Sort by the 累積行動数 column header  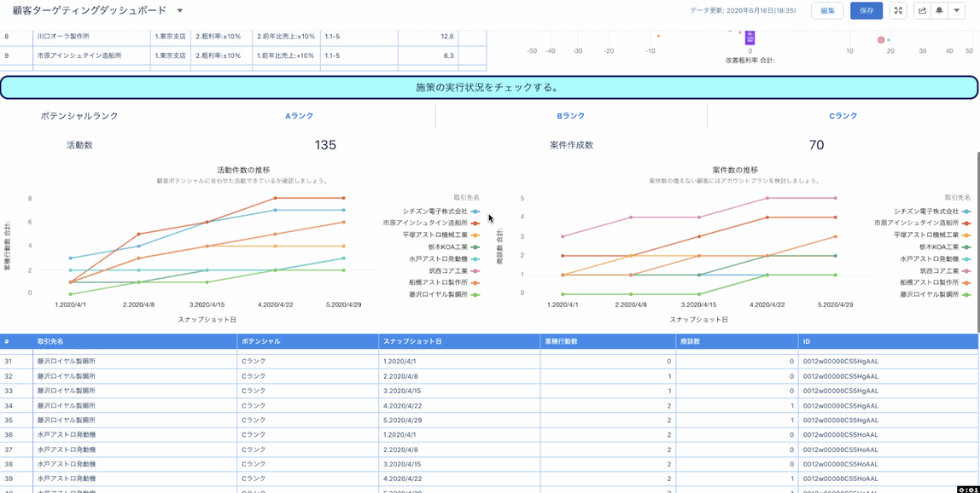coord(608,342)
